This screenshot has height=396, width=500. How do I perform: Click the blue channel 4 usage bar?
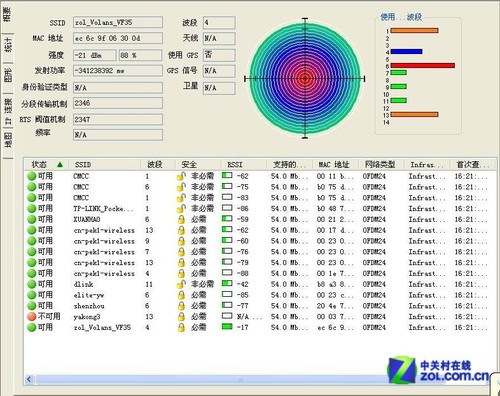[406, 52]
